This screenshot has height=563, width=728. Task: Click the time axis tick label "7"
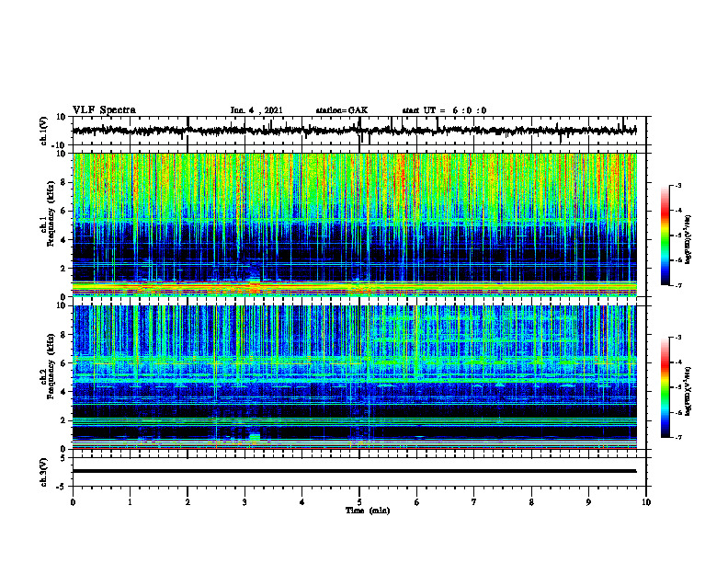[x=474, y=502]
